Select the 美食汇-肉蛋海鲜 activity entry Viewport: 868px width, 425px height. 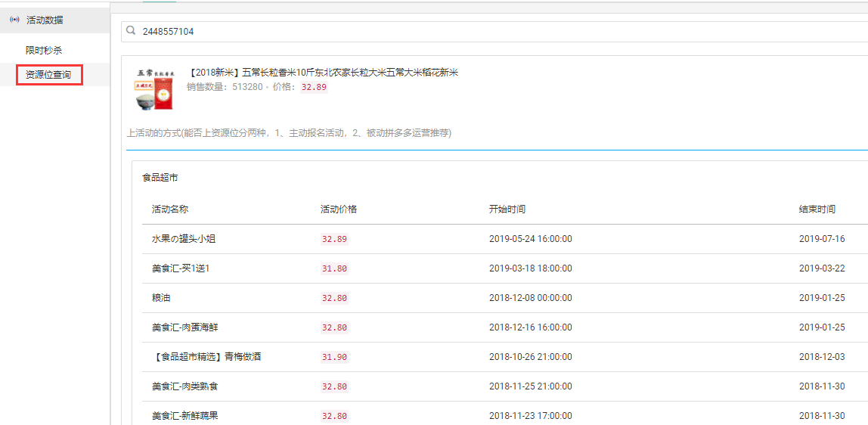click(x=185, y=327)
